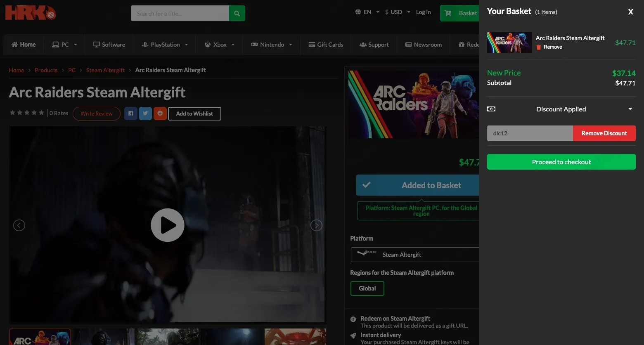Share on Facebook icon
The width and height of the screenshot is (644, 345).
tap(130, 113)
